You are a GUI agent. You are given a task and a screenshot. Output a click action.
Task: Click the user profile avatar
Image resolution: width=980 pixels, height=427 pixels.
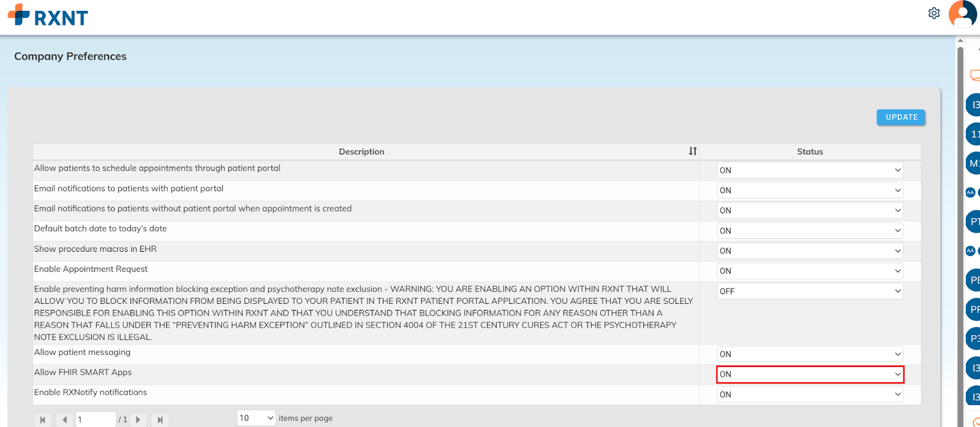(x=962, y=13)
